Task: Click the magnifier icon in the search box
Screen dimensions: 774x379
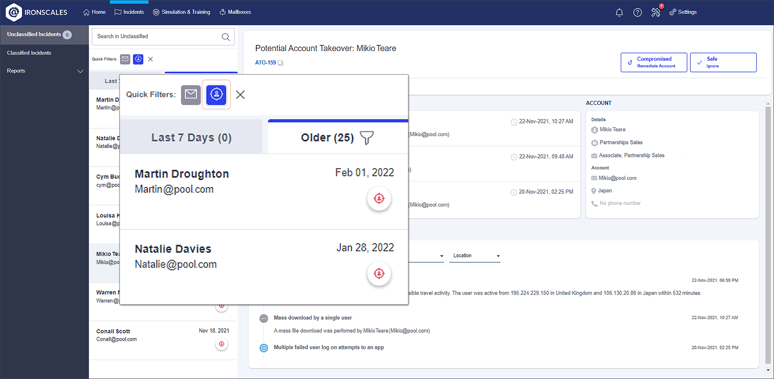Action: [x=226, y=37]
